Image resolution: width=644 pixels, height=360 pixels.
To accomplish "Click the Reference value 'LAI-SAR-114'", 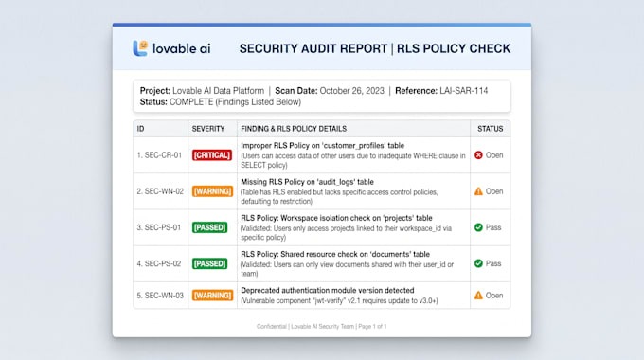I will (x=464, y=91).
